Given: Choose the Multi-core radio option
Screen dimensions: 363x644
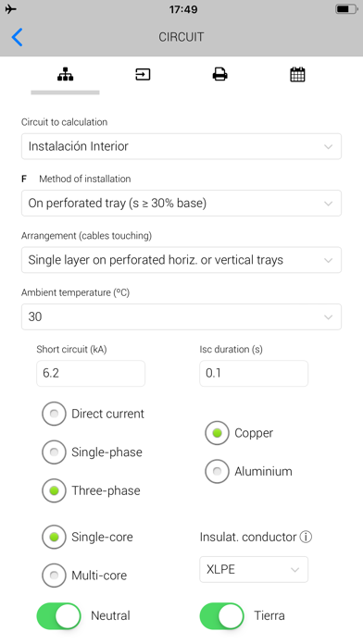Looking at the screenshot, I should 54,576.
